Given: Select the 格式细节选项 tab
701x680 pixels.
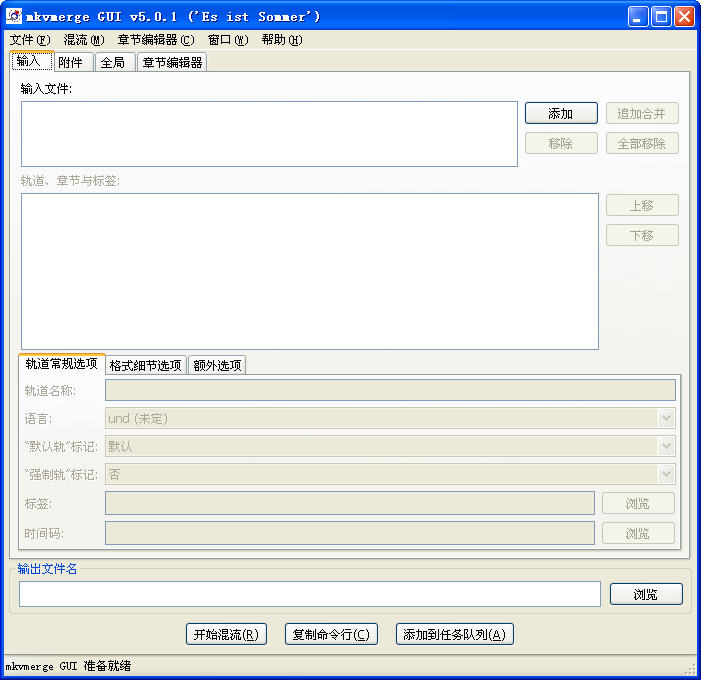Looking at the screenshot, I should tap(146, 365).
